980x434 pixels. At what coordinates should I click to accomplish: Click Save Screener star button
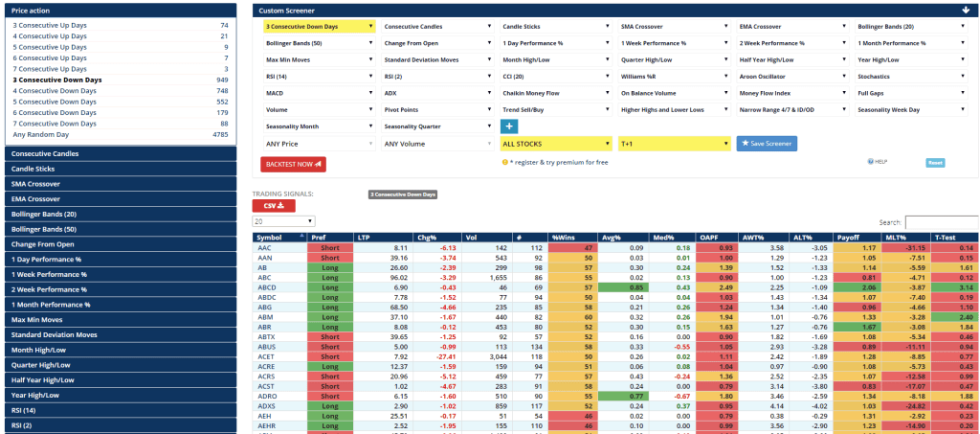pyautogui.click(x=767, y=144)
